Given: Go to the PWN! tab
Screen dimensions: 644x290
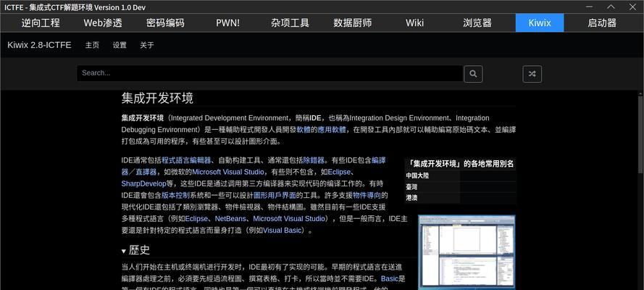Looking at the screenshot, I should pos(227,22).
